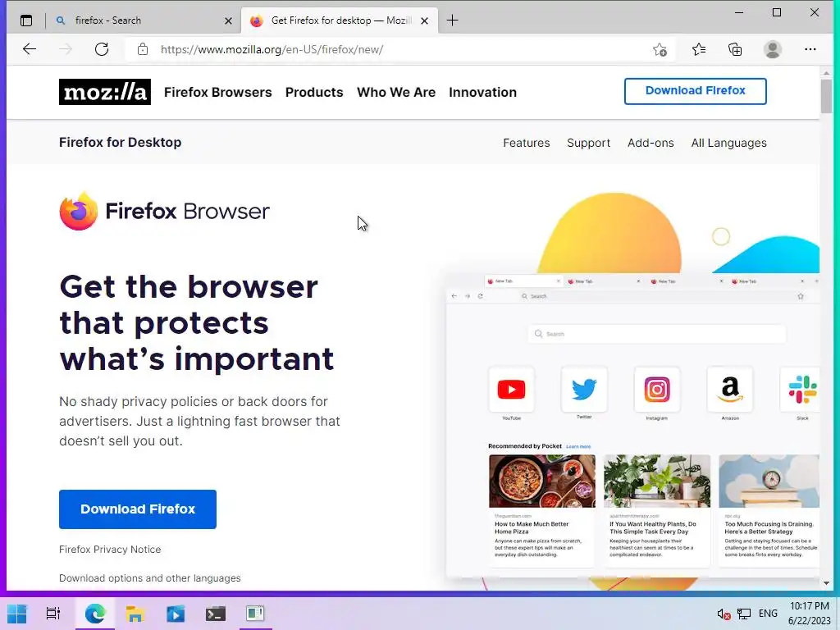This screenshot has height=630, width=840.
Task: Open the Who We Are menu
Action: pos(396,92)
